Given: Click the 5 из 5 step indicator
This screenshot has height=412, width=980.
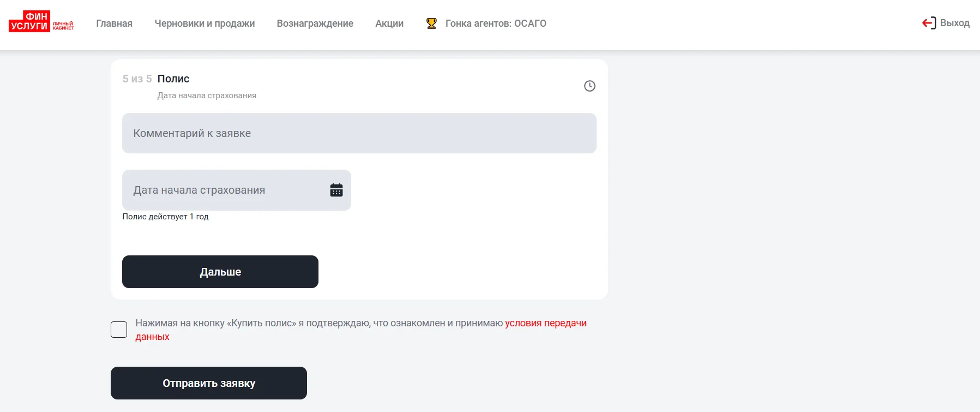Looking at the screenshot, I should click(137, 79).
